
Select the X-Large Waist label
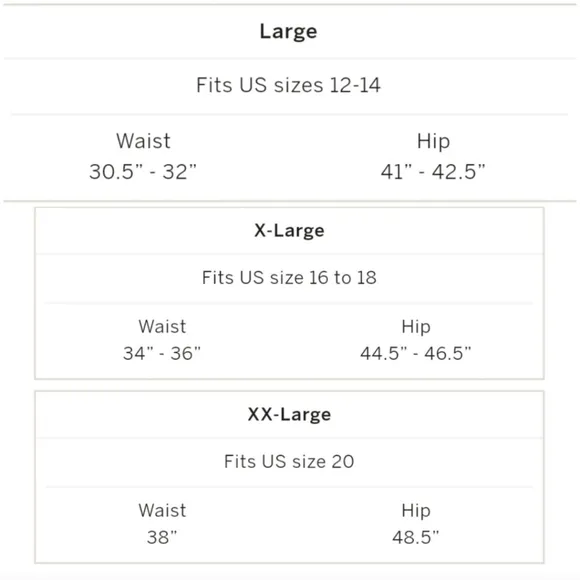162,327
